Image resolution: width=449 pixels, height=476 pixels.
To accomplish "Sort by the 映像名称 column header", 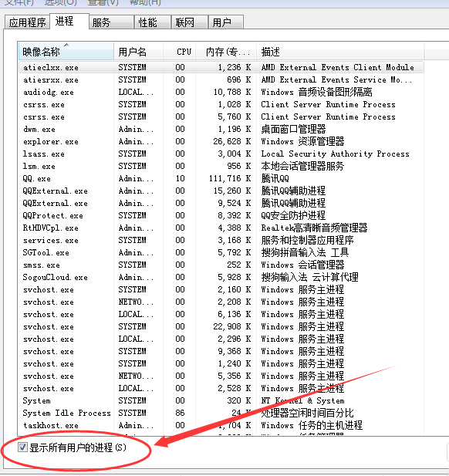I will tap(66, 52).
